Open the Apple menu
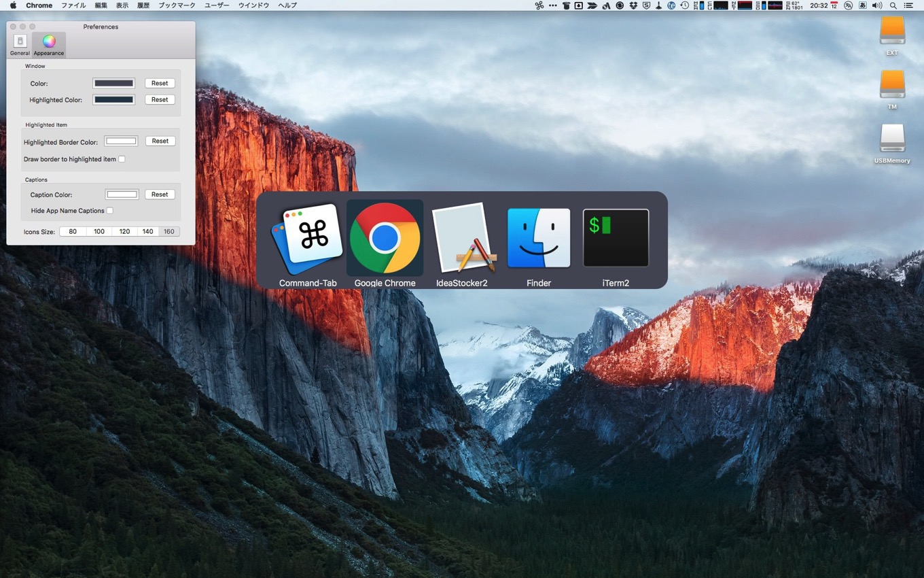Image resolution: width=924 pixels, height=578 pixels. point(13,5)
